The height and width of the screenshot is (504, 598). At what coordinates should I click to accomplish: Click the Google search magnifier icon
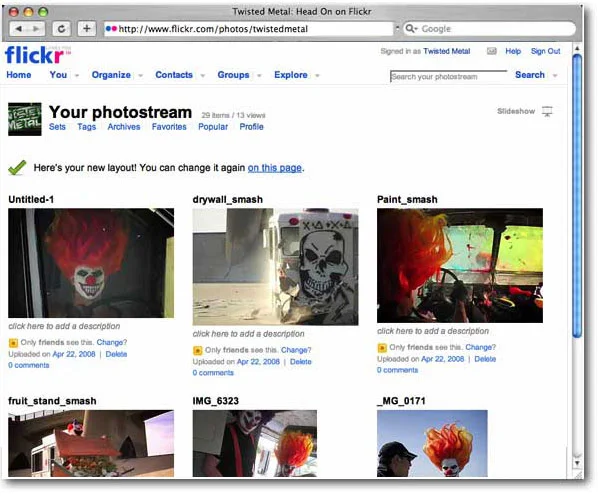click(411, 29)
